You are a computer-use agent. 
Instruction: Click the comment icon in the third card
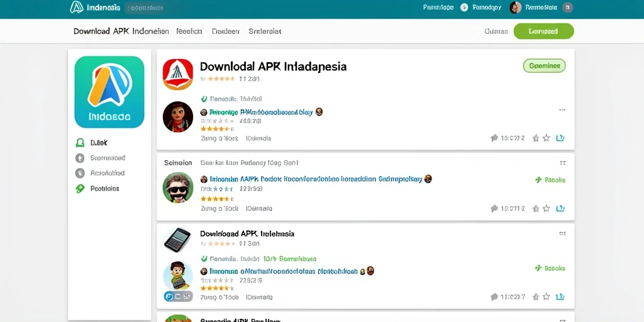tap(494, 297)
